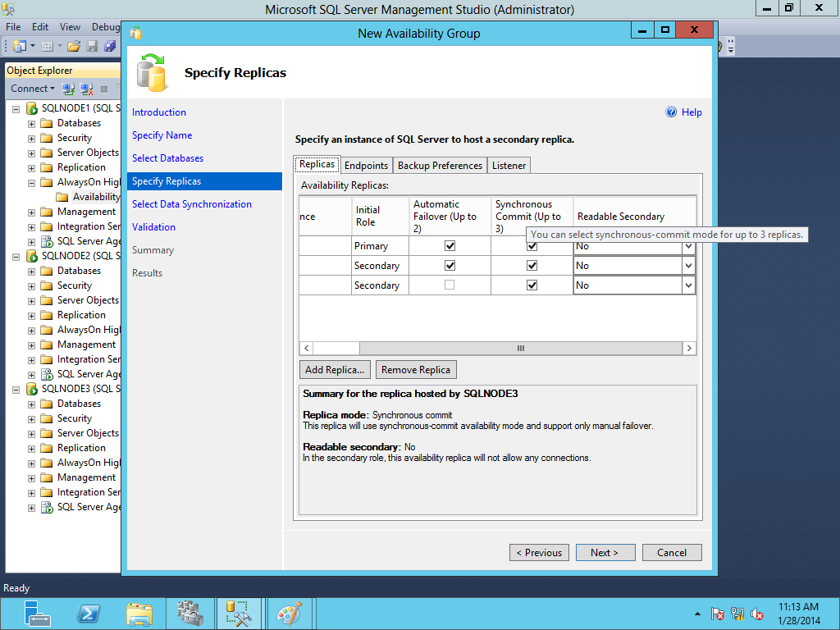Open Paint from the taskbar
Image resolution: width=840 pixels, height=630 pixels.
click(290, 614)
